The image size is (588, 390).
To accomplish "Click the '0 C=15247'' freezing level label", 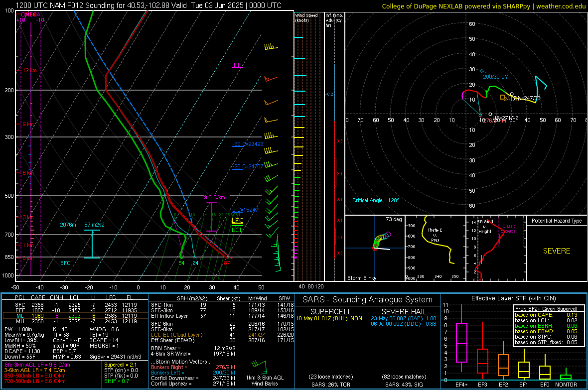I will (246, 210).
